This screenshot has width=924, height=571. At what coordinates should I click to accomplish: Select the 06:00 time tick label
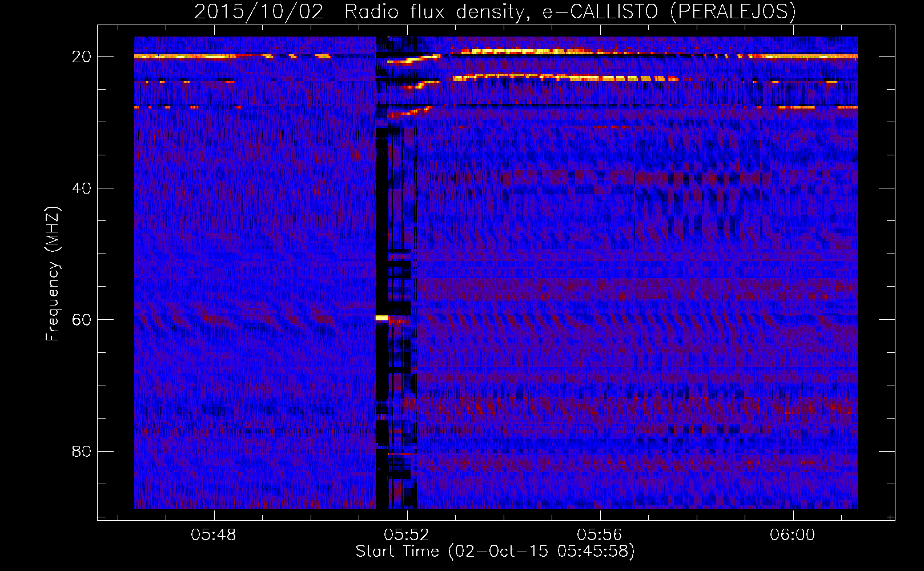793,535
